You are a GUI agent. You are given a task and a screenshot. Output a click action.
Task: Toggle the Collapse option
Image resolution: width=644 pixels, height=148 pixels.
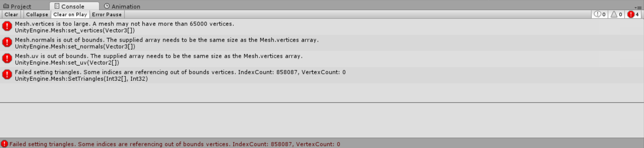click(x=37, y=14)
